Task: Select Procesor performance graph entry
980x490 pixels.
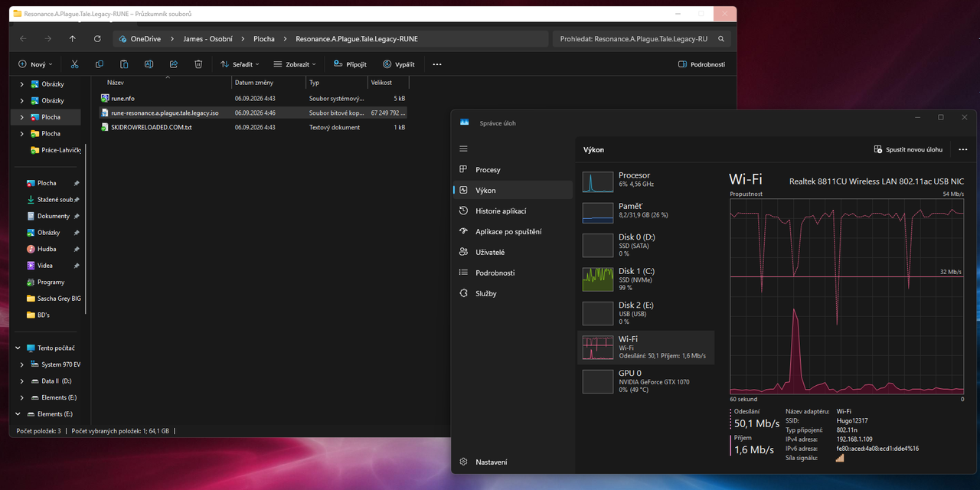Action: click(645, 181)
